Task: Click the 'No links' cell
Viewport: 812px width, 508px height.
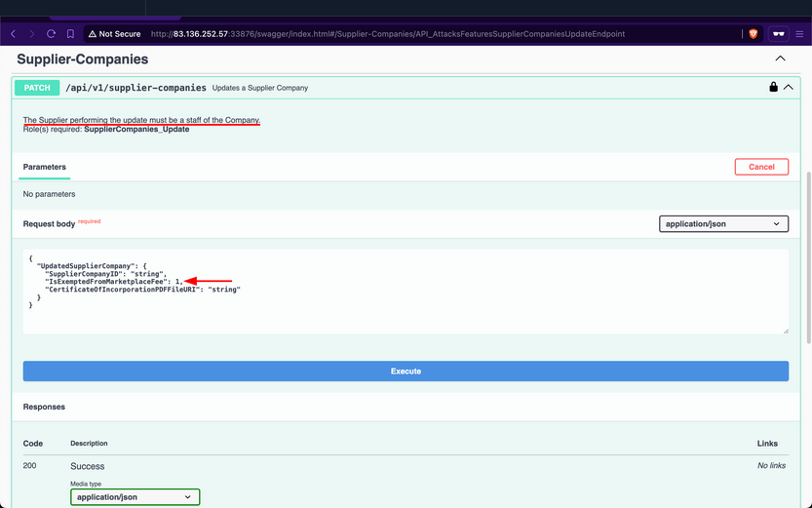Action: (771, 465)
